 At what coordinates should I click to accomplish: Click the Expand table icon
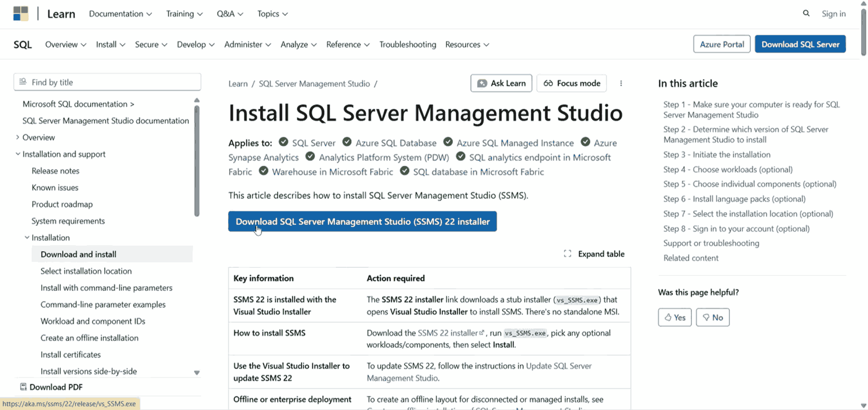point(567,254)
